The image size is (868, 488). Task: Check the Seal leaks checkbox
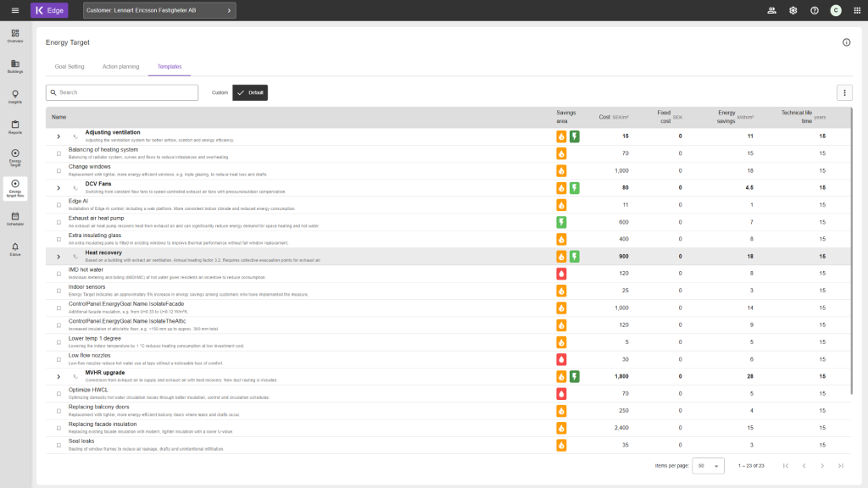pyautogui.click(x=58, y=446)
